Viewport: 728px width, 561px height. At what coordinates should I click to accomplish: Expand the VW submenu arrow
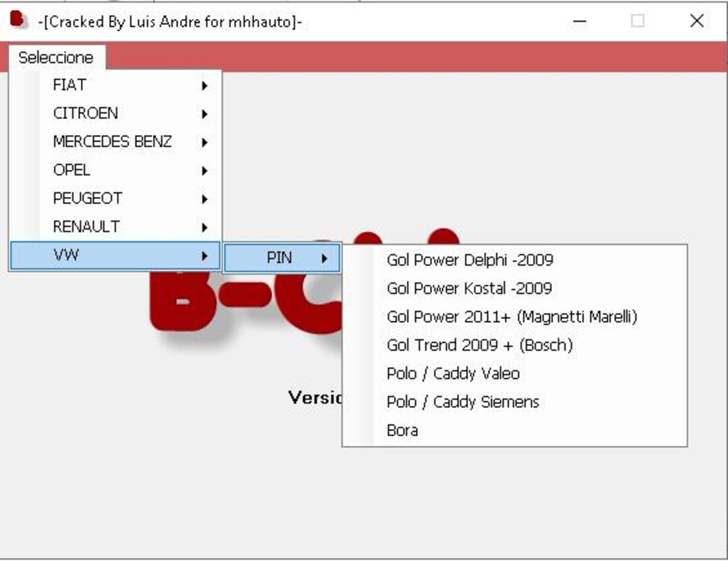(x=204, y=256)
